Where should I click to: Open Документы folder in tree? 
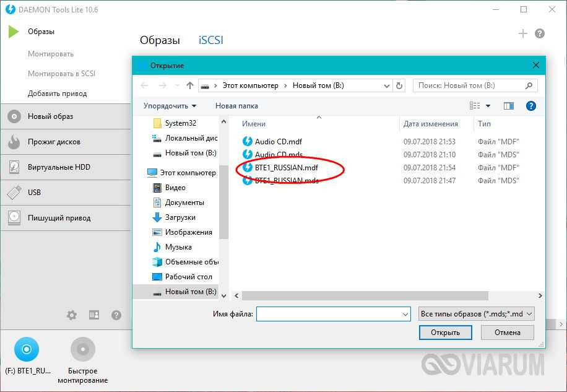point(179,203)
